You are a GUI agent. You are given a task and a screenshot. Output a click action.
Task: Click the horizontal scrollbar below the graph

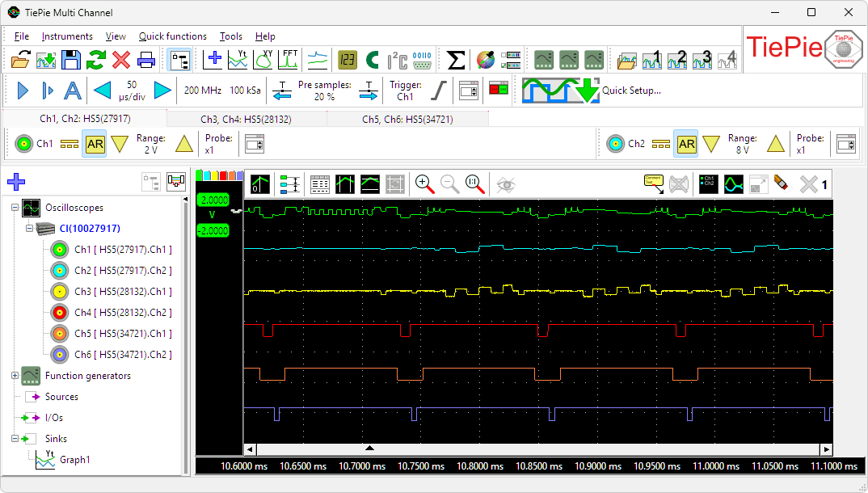pos(533,447)
